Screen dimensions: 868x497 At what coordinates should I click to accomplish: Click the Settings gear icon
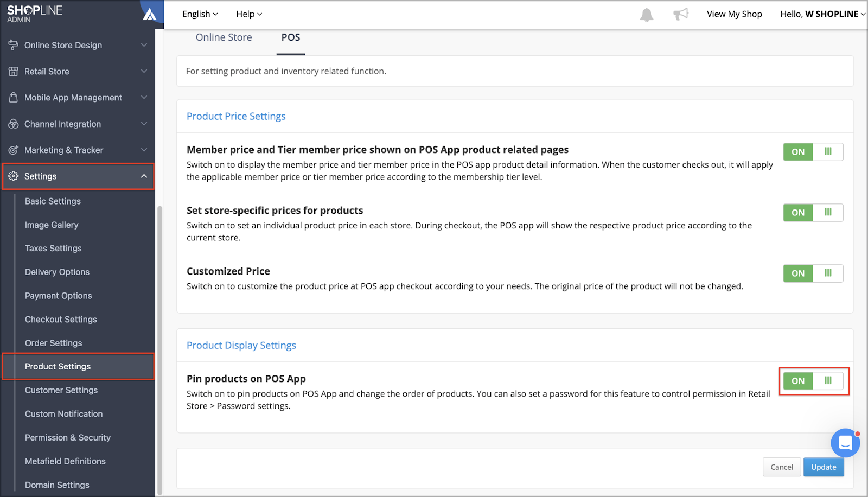click(x=14, y=176)
